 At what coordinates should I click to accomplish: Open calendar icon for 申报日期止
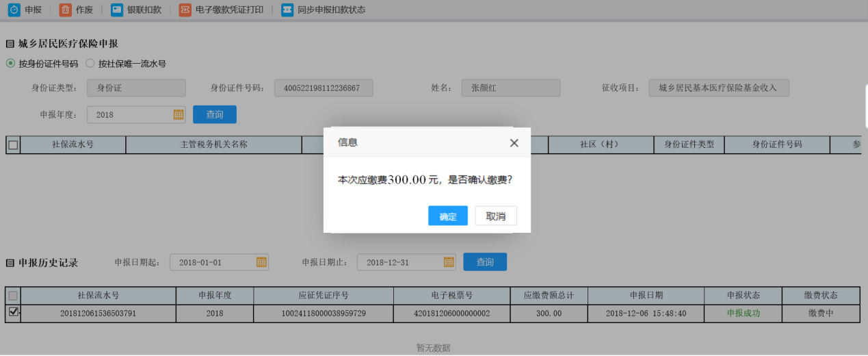pyautogui.click(x=449, y=262)
